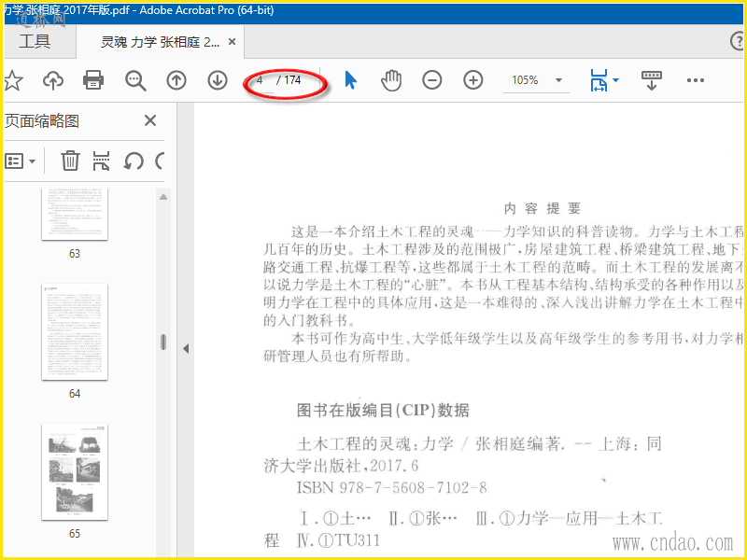Zoom in with the plus circle button

tap(473, 80)
